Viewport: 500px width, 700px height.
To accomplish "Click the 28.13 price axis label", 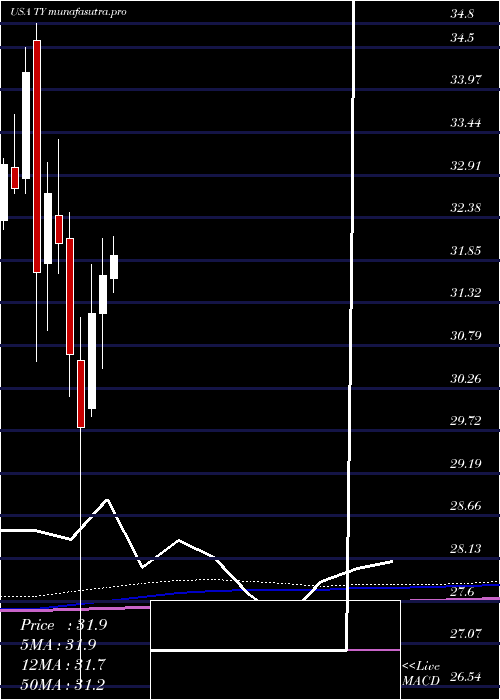I will pyautogui.click(x=466, y=549).
